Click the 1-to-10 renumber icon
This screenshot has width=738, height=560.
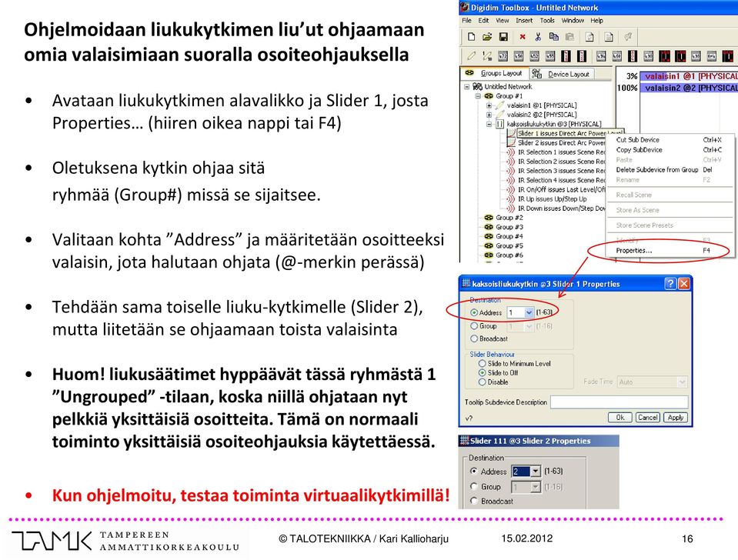click(x=486, y=56)
